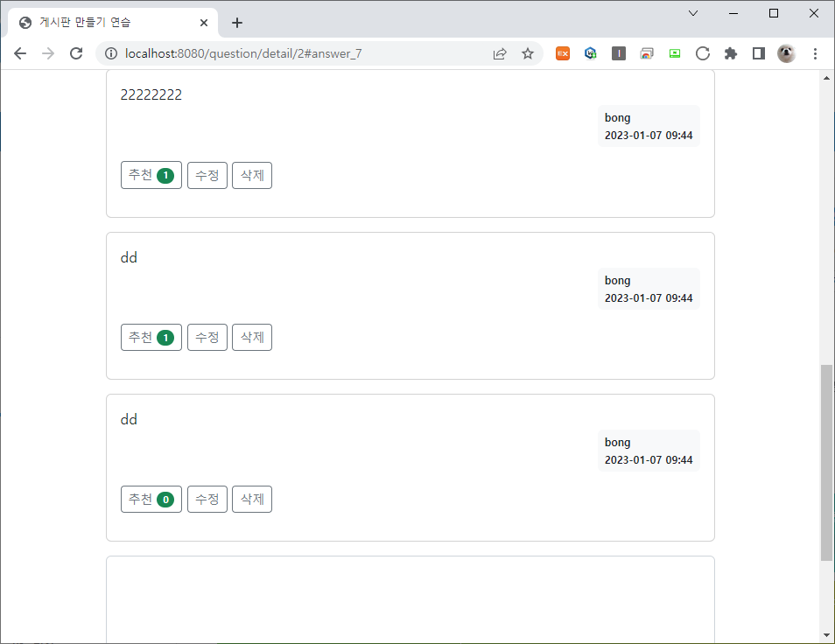Go back to the previous page
The width and height of the screenshot is (835, 644).
click(20, 53)
